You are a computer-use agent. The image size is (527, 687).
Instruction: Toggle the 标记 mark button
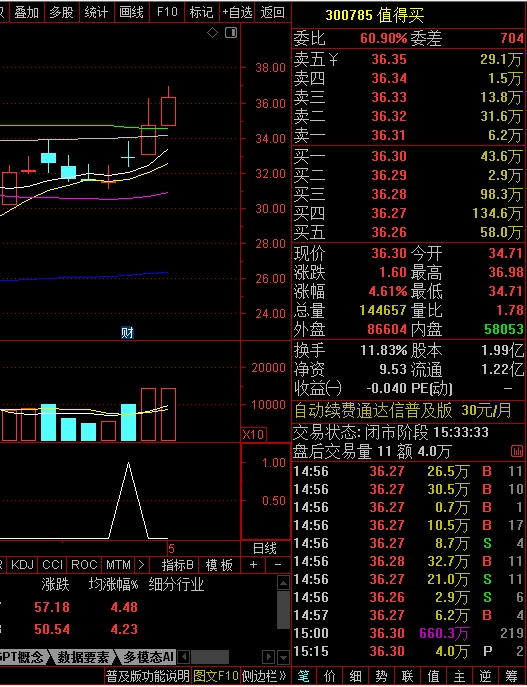point(202,12)
